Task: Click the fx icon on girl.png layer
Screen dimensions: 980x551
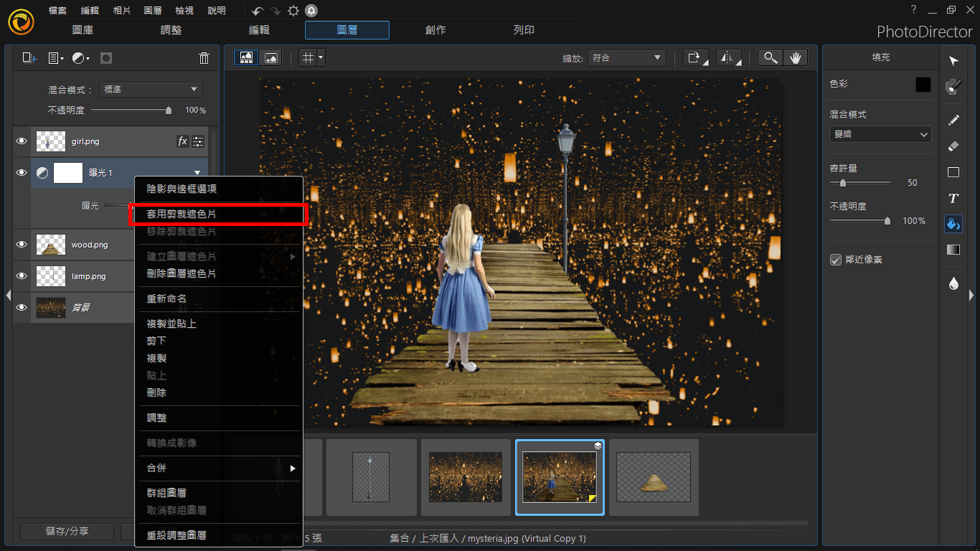Action: [x=182, y=141]
